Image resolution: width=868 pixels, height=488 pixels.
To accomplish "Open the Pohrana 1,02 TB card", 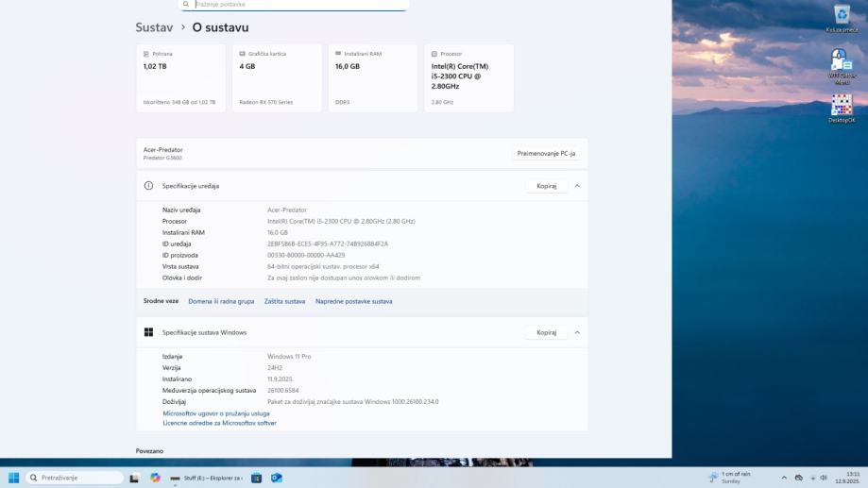I will [180, 78].
